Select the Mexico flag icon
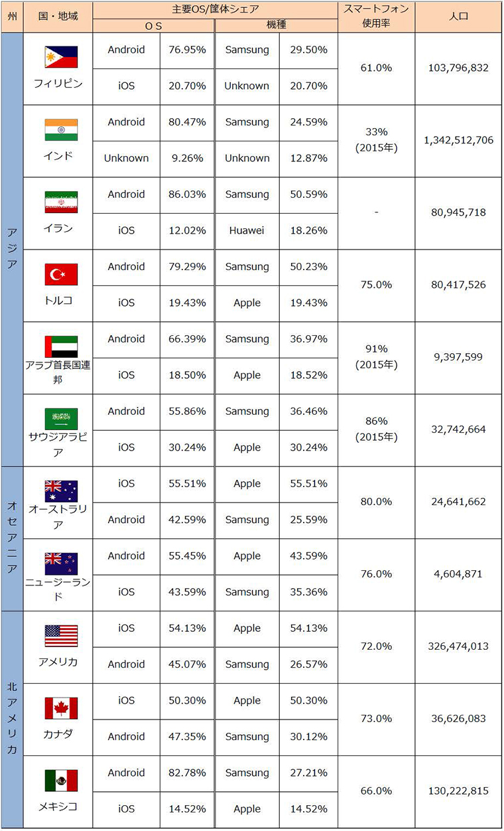This screenshot has width=504, height=831. click(x=61, y=781)
